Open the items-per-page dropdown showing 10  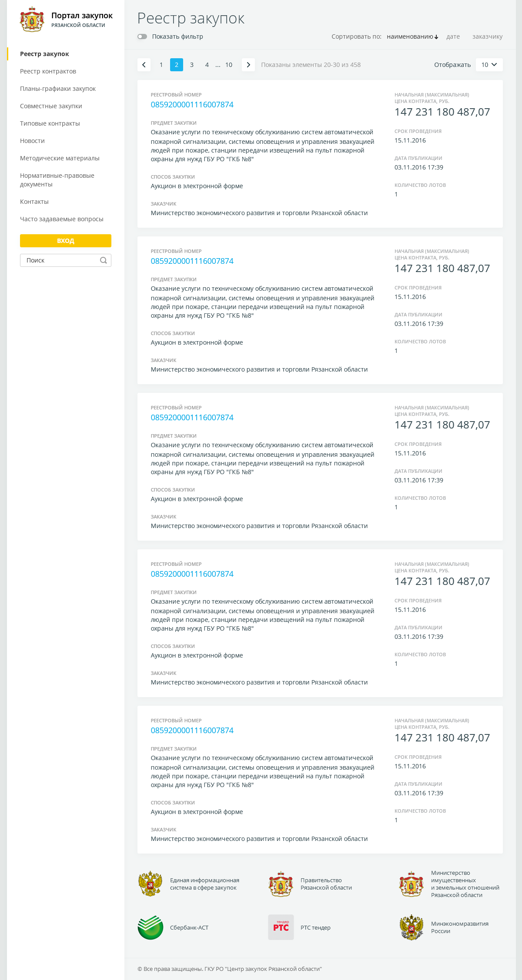[489, 65]
